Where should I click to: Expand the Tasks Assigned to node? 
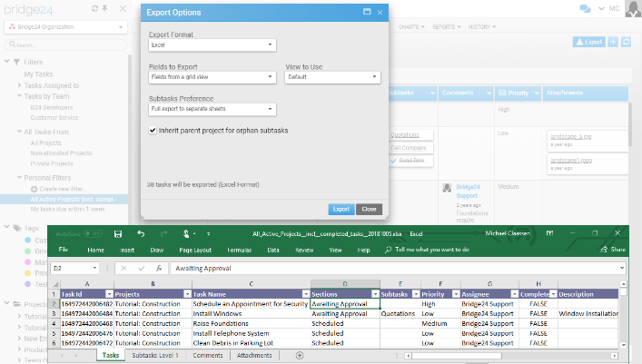[19, 85]
